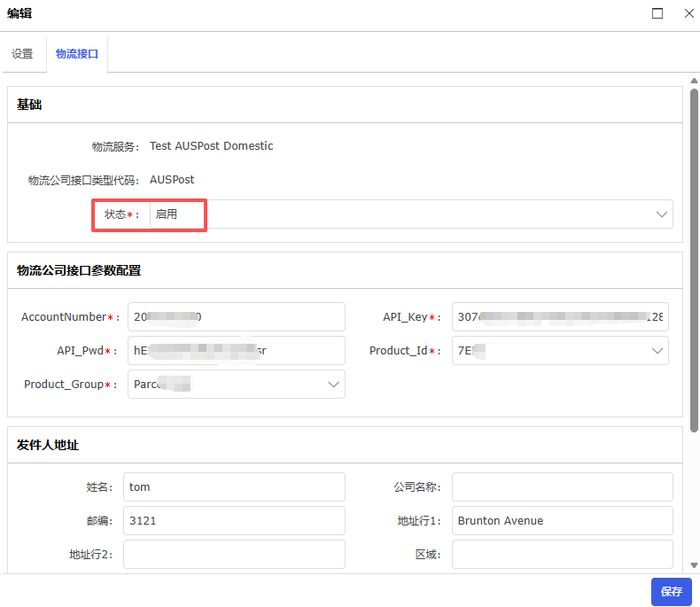Screen dimensions: 700x607
Task: Click the 公司名称 input field
Action: click(x=562, y=486)
